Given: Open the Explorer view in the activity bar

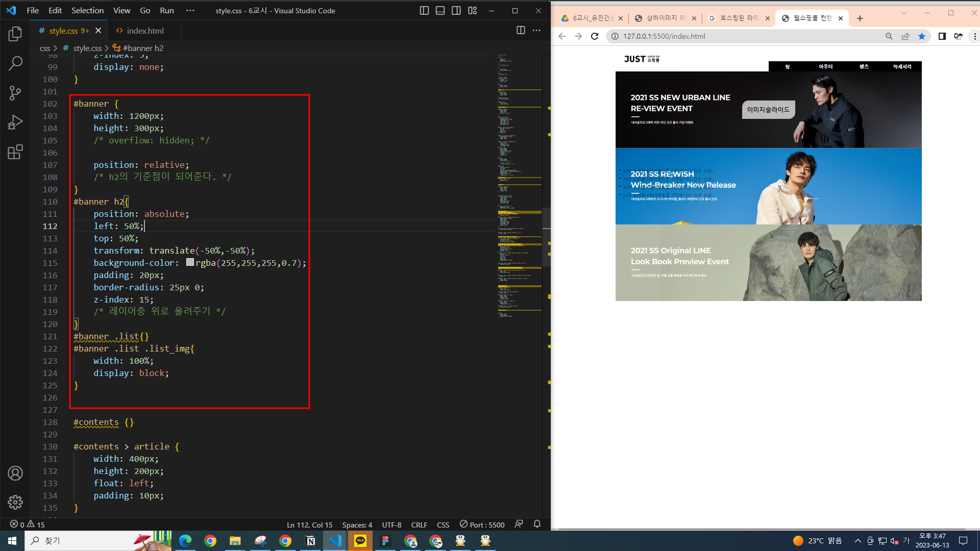Looking at the screenshot, I should (x=15, y=34).
